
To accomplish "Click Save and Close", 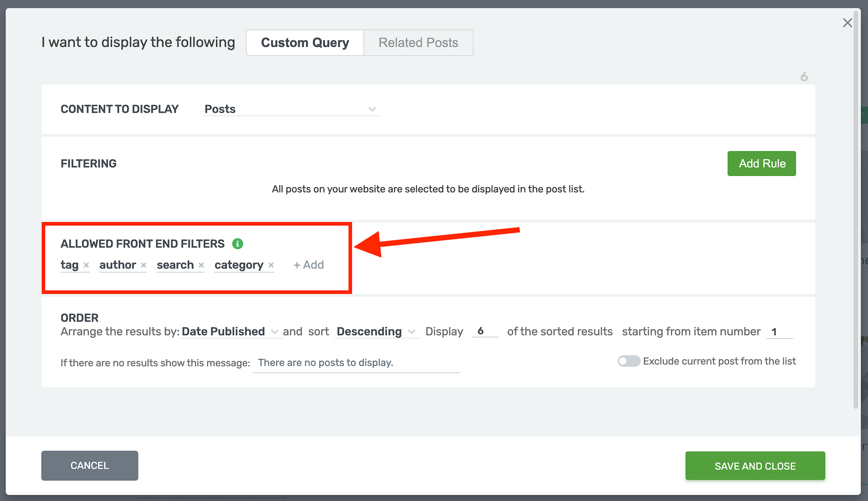I will pyautogui.click(x=755, y=466).
